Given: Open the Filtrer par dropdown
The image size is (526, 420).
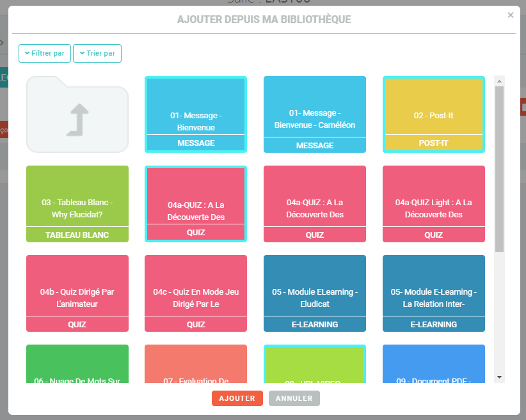Looking at the screenshot, I should point(45,53).
